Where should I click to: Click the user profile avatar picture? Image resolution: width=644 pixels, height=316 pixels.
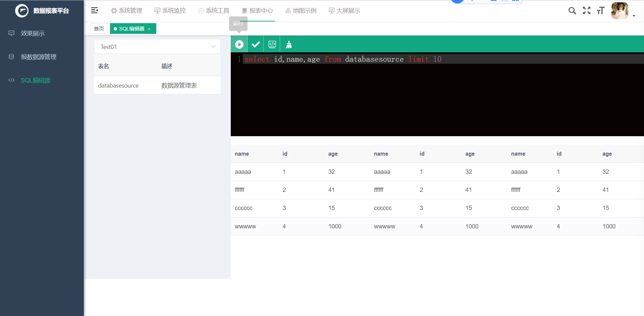click(620, 10)
